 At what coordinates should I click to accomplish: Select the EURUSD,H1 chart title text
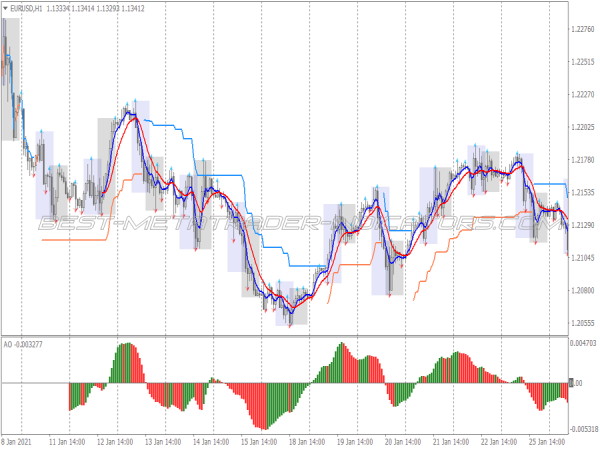(x=26, y=8)
